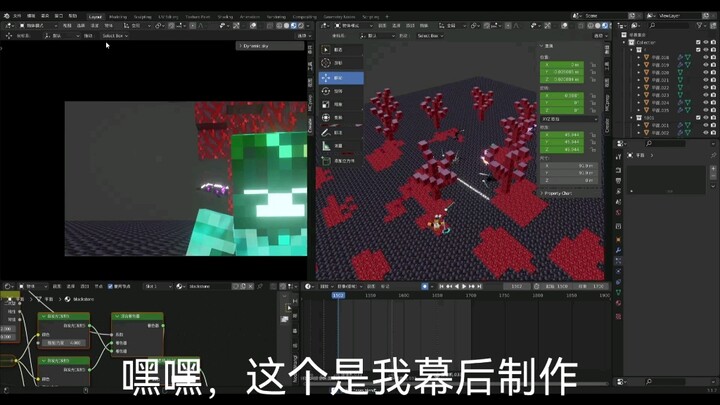Open the MCprep sidebar tab
This screenshot has width=720, height=405.
point(310,103)
